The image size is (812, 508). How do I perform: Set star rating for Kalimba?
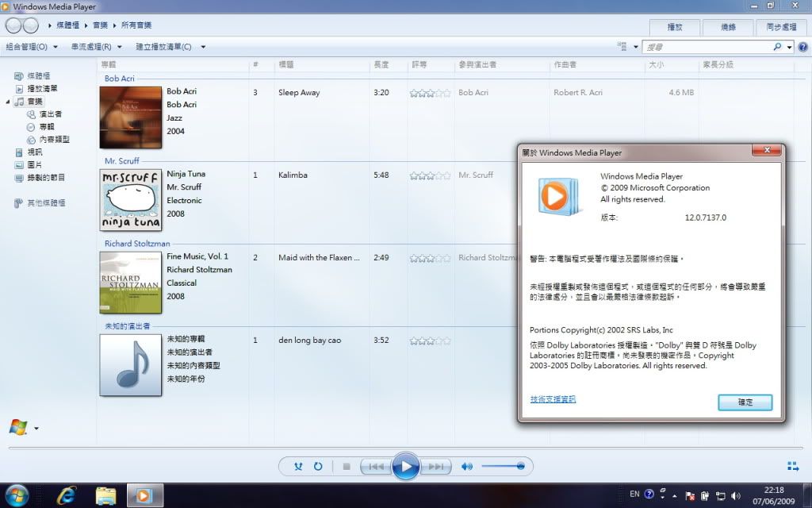(430, 175)
